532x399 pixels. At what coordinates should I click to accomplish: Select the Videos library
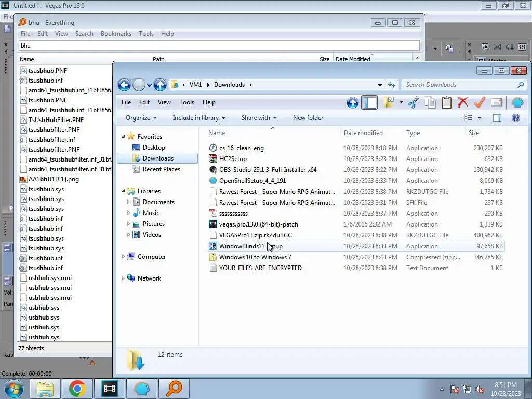[152, 234]
